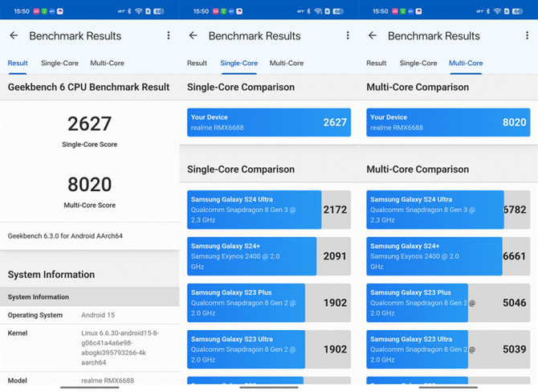Select Galaxy S23 Plus single-core bar 1902
The height and width of the screenshot is (392, 538).
(x=269, y=303)
